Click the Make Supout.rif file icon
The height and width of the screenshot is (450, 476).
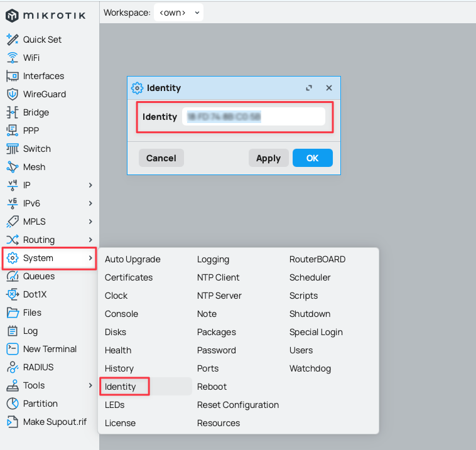point(13,422)
